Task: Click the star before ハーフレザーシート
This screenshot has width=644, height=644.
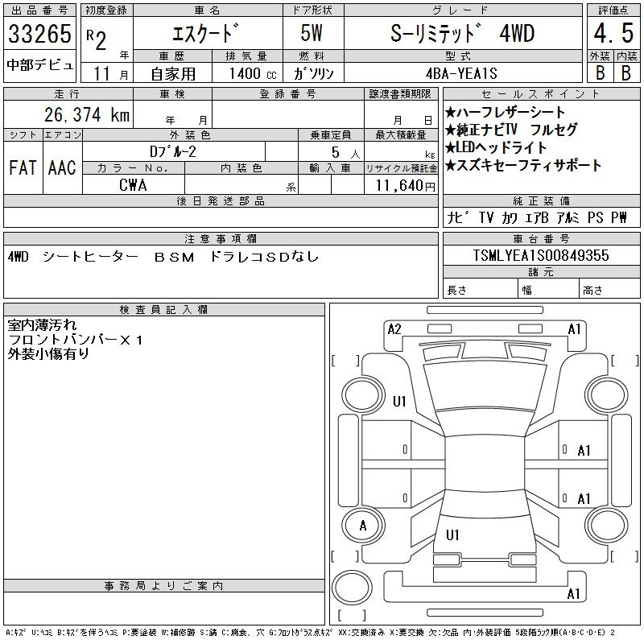Action: [x=451, y=113]
